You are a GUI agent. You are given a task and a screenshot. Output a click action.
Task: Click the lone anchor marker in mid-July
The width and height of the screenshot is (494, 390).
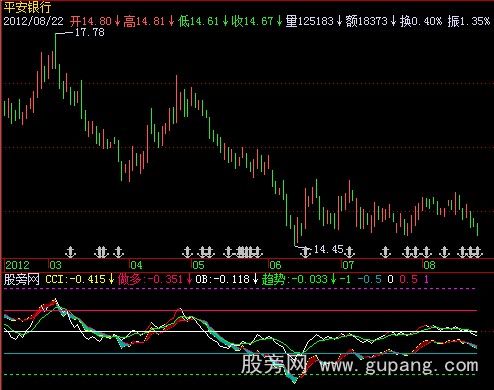click(x=386, y=252)
